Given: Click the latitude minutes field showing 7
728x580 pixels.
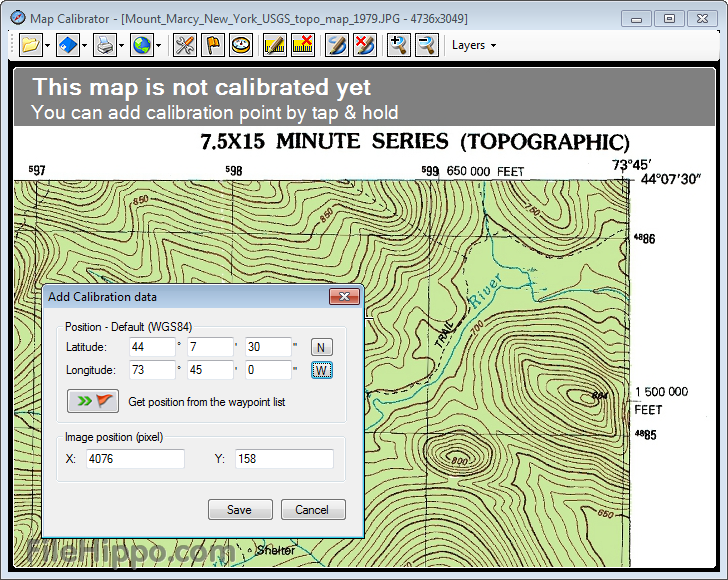Looking at the screenshot, I should 210,347.
